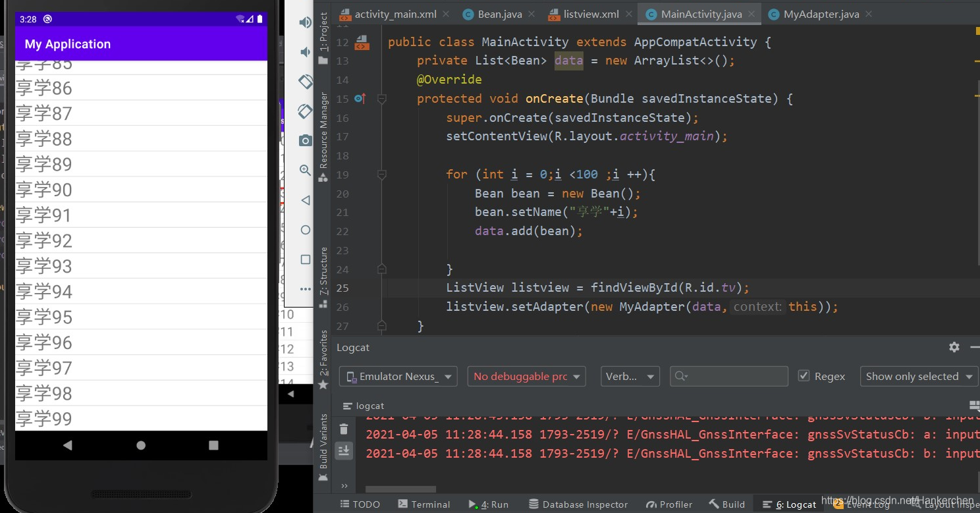
Task: Click emulator volume up icon
Action: (305, 23)
